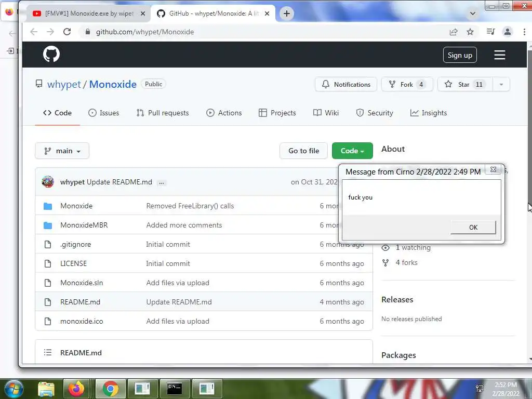Open the Pull requests tab
Screen dimensions: 532x399
pyautogui.click(x=163, y=113)
